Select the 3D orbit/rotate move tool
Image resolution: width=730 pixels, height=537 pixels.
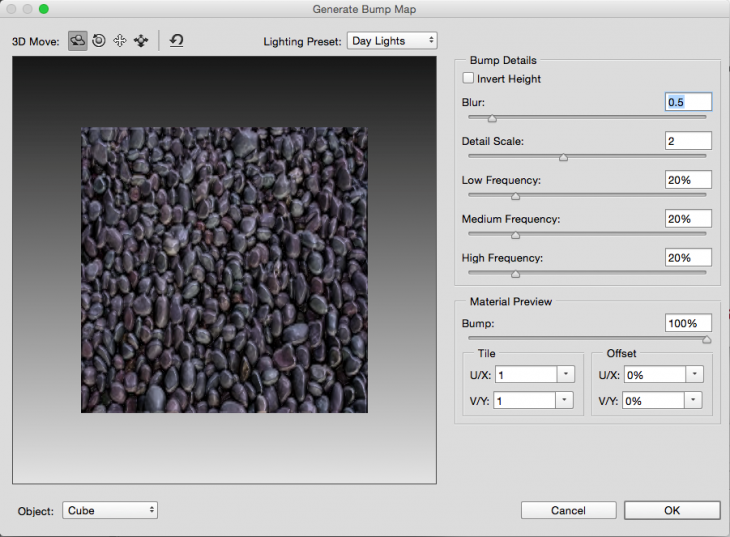(78, 41)
